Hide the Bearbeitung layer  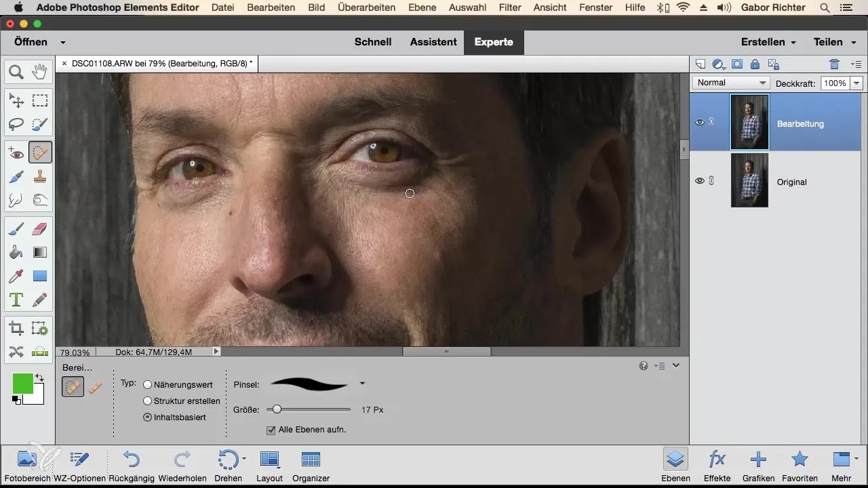click(x=700, y=123)
